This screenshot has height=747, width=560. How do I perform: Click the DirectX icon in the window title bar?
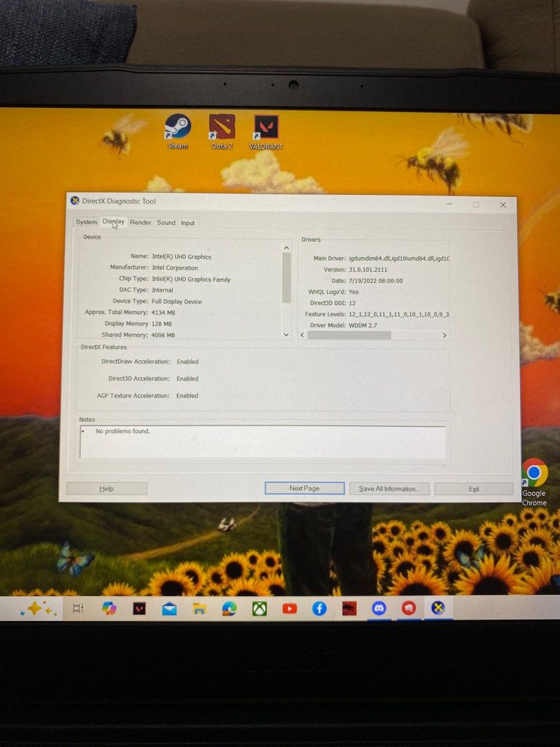pyautogui.click(x=75, y=201)
